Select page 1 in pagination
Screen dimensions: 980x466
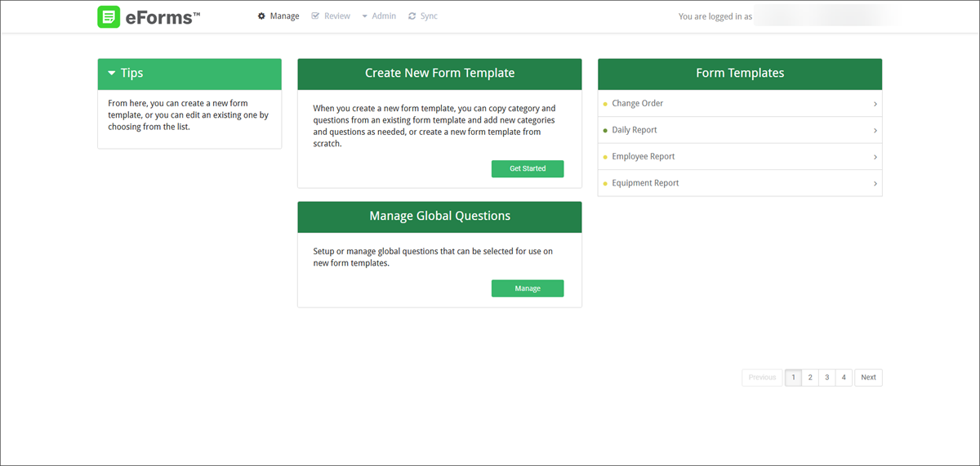pos(793,378)
